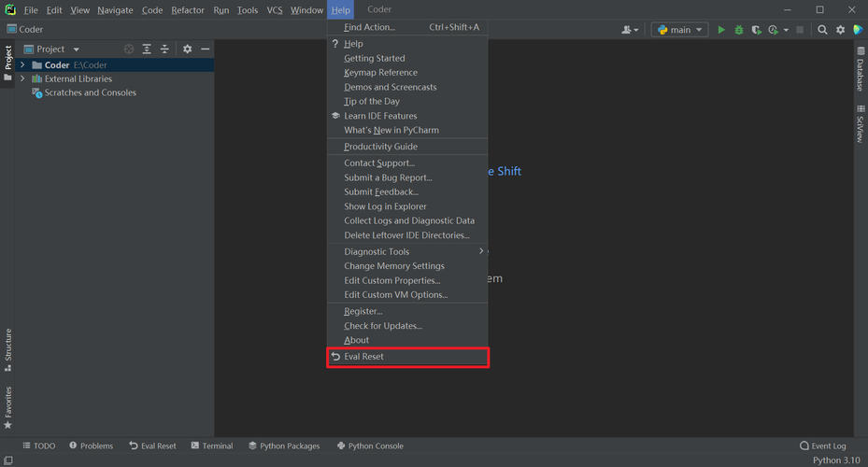Click the Stop square icon in toolbar
Screen dimensions: 868x467
800,30
